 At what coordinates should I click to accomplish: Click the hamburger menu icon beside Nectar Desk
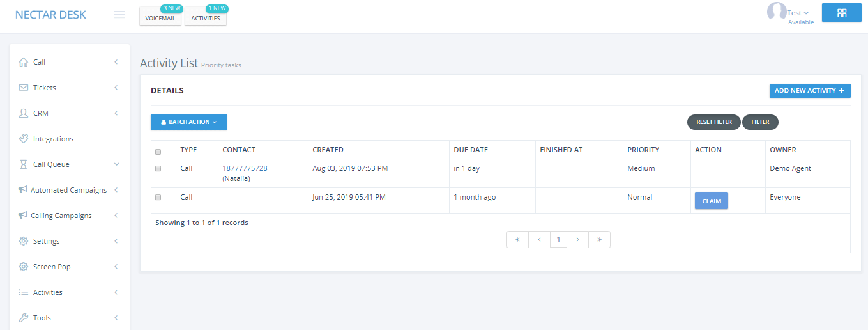[119, 15]
